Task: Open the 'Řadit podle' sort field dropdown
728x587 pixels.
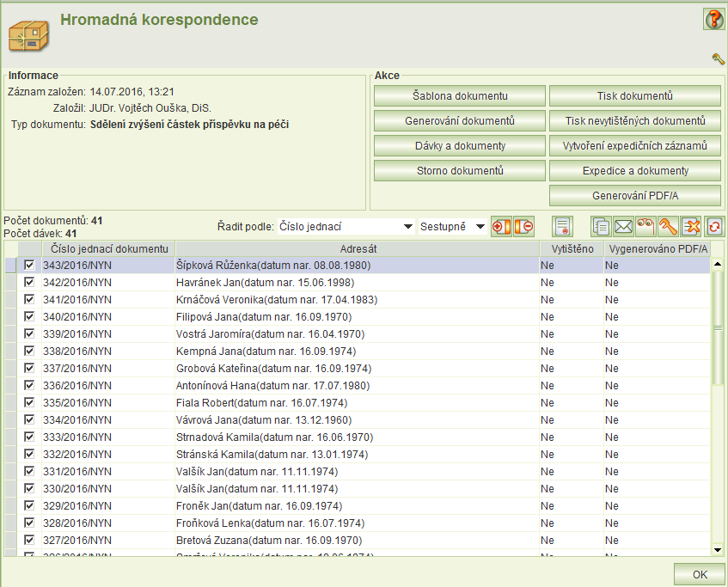Action: pyautogui.click(x=407, y=227)
